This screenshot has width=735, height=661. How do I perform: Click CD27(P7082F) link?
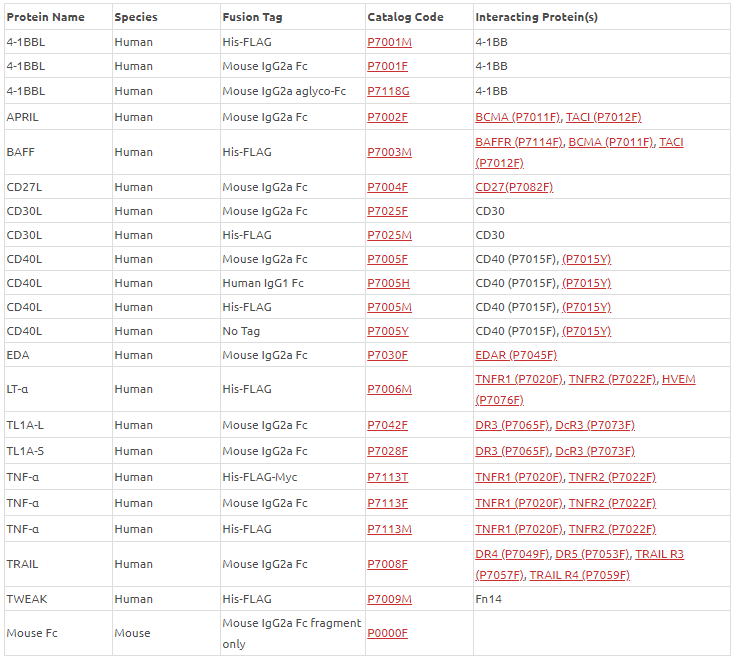pos(514,187)
